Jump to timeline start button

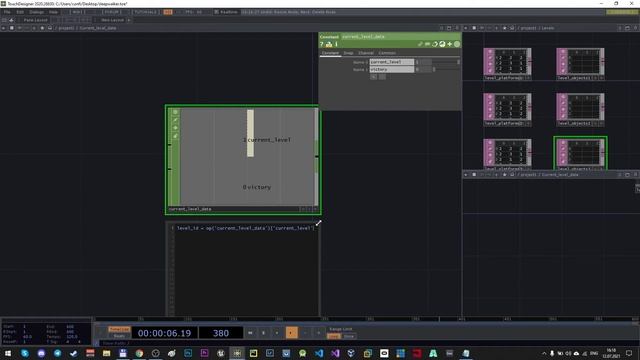[250, 333]
